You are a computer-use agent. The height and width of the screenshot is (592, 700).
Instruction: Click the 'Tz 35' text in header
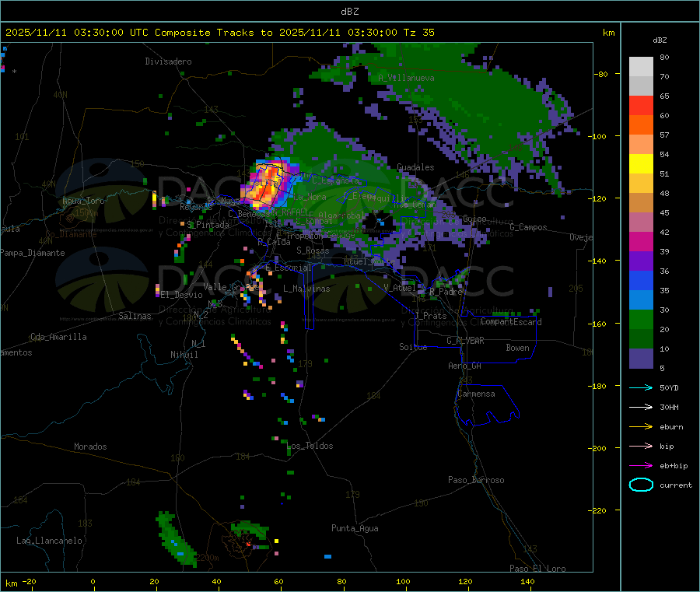click(x=418, y=33)
